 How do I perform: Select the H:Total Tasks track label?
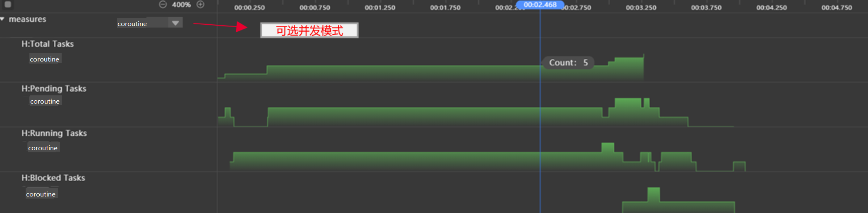[48, 44]
